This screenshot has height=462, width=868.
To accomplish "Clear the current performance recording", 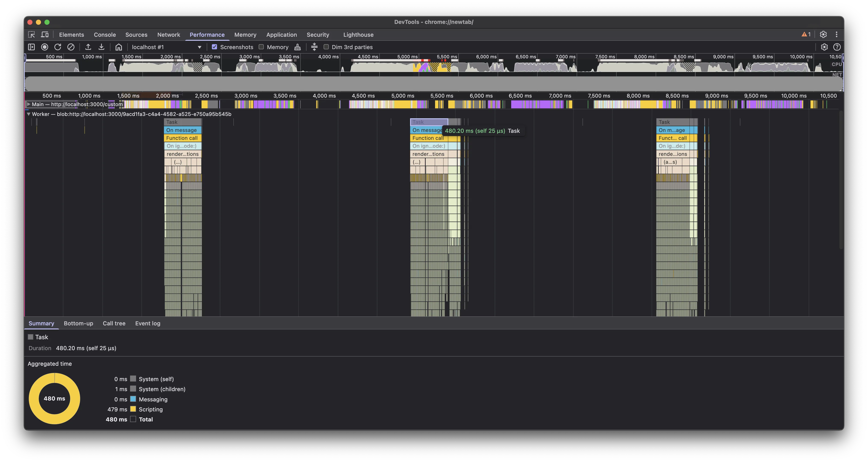I will pos(71,47).
